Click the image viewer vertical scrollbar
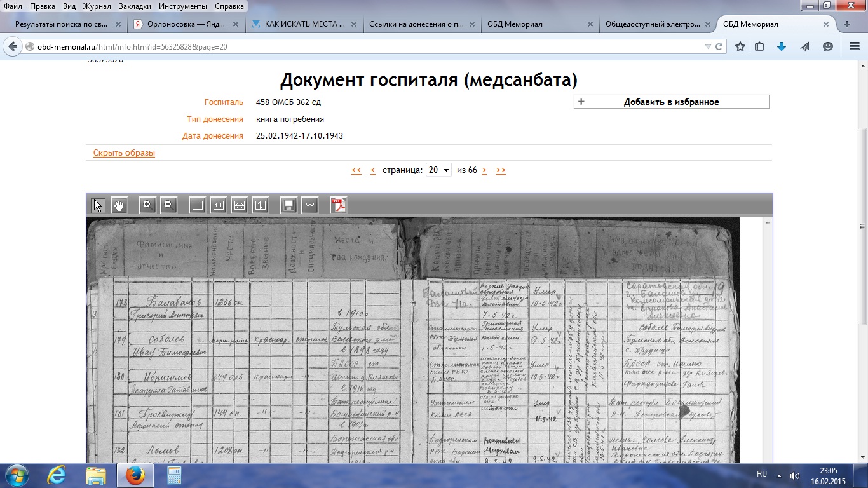This screenshot has height=488, width=868. [x=768, y=340]
